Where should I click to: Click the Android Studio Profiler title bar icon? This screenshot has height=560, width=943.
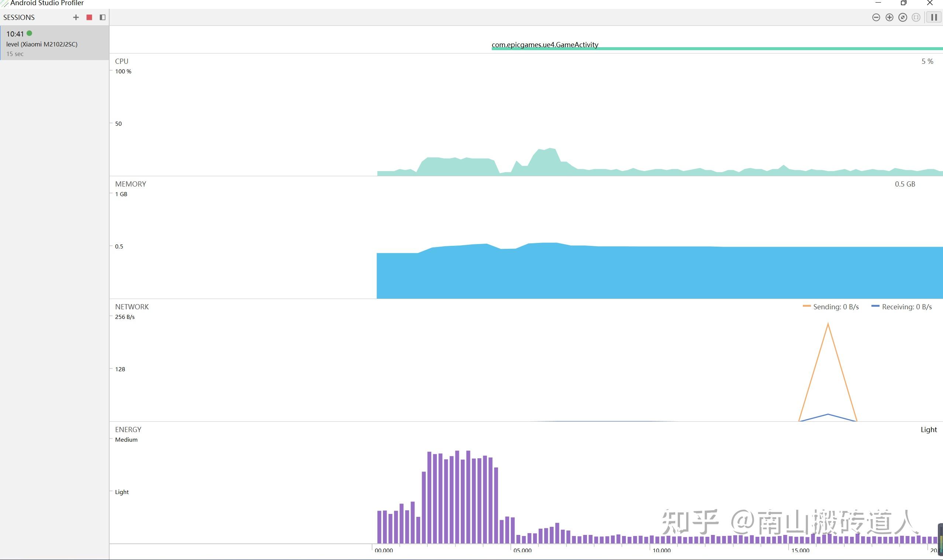tap(4, 3)
